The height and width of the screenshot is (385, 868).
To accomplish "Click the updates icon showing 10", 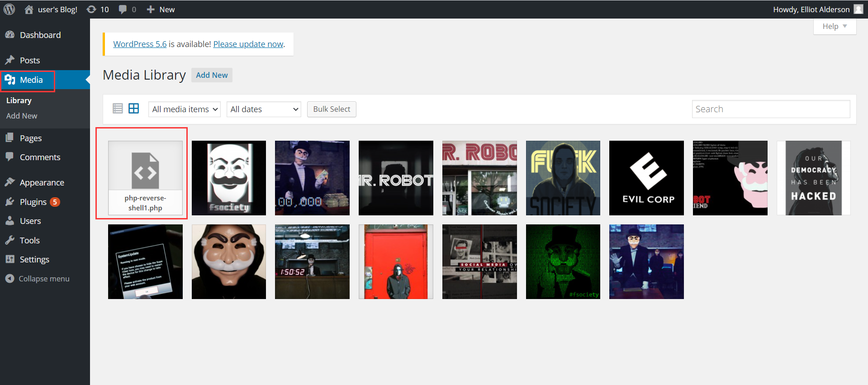I will pos(91,9).
